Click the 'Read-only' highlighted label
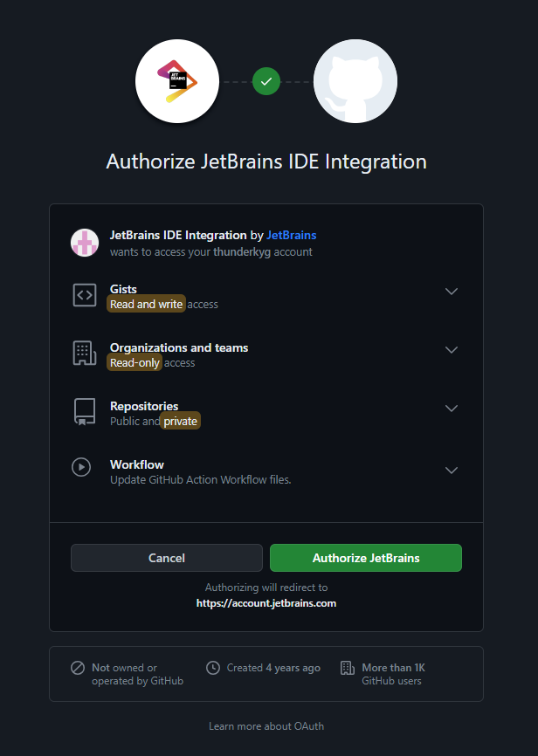 pos(134,362)
